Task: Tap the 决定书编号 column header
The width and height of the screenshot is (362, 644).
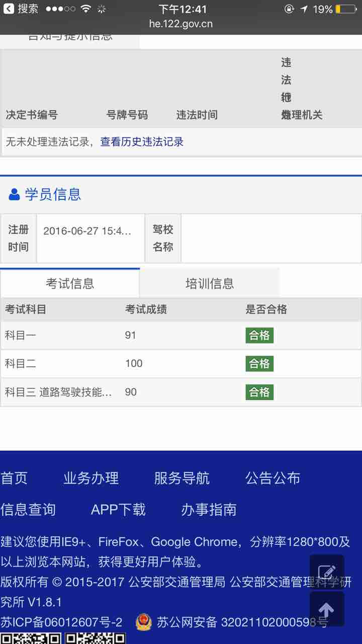Action: point(32,115)
